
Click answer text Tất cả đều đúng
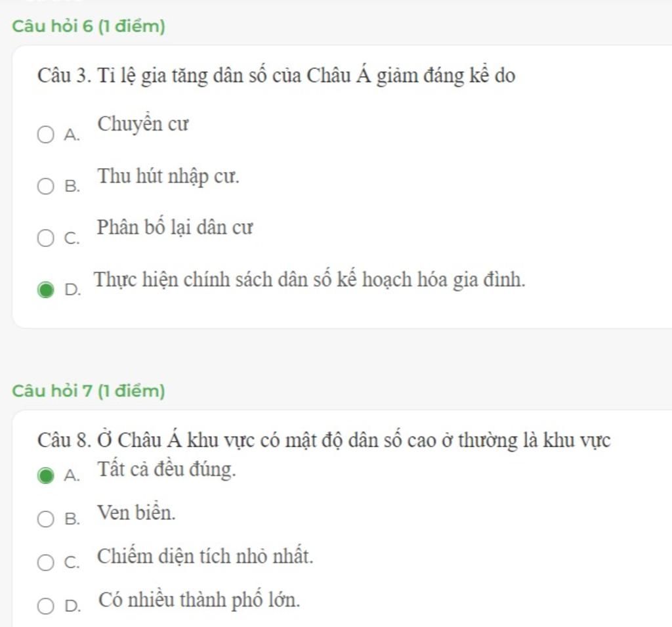[x=167, y=469]
